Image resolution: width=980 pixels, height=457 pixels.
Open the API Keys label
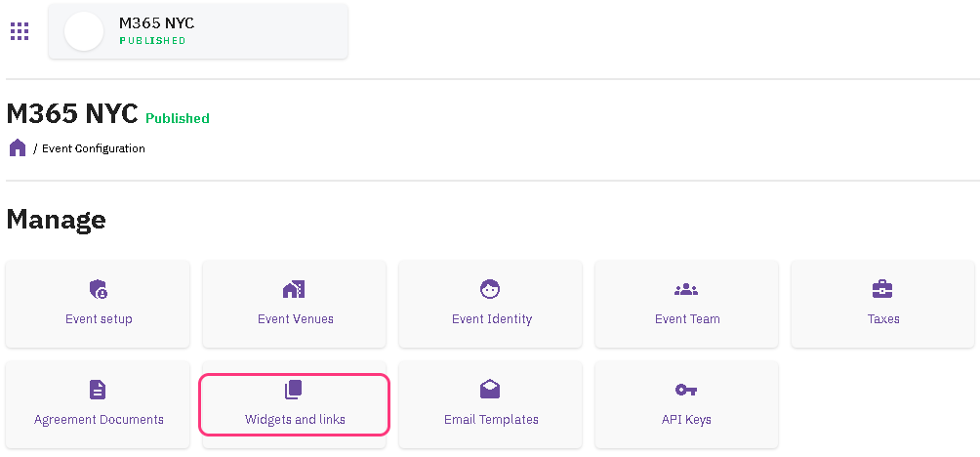point(686,420)
